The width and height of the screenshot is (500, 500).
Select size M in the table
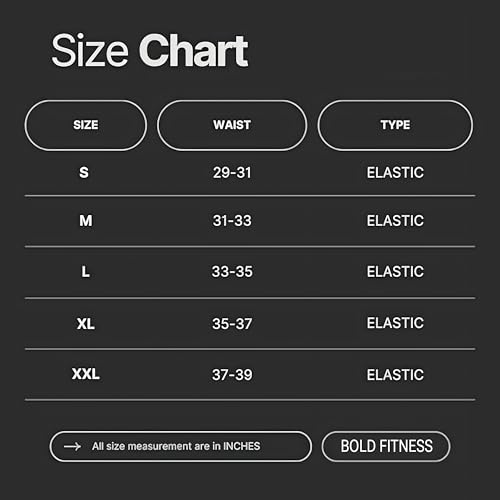coord(86,221)
